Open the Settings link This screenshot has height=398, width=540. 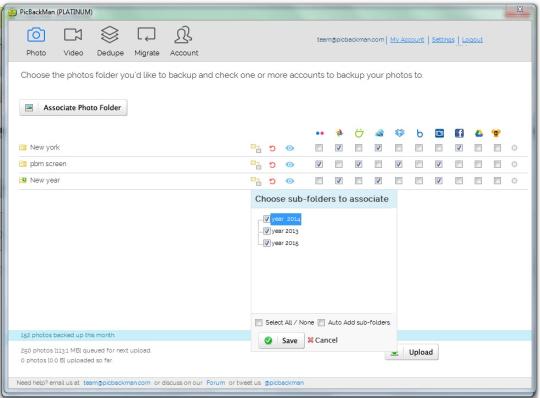tap(443, 40)
